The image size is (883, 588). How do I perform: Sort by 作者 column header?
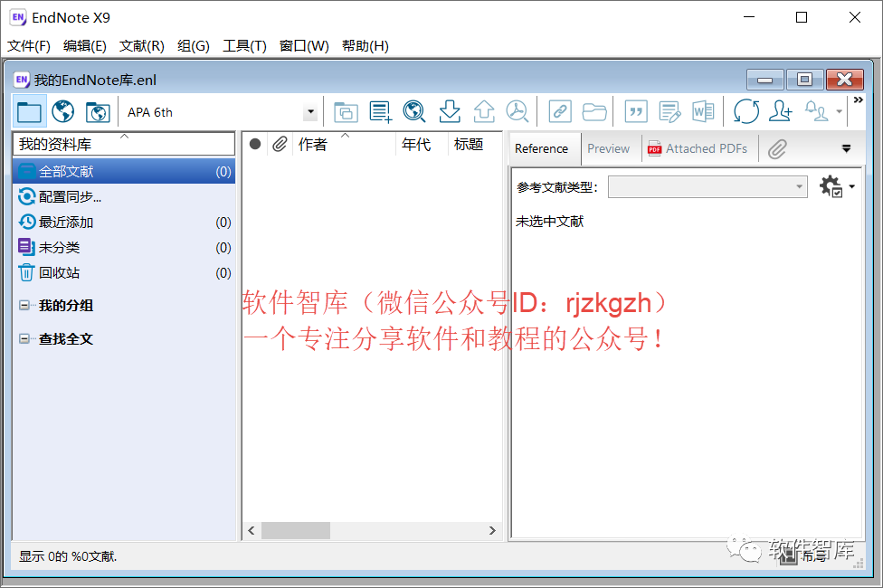(x=344, y=144)
